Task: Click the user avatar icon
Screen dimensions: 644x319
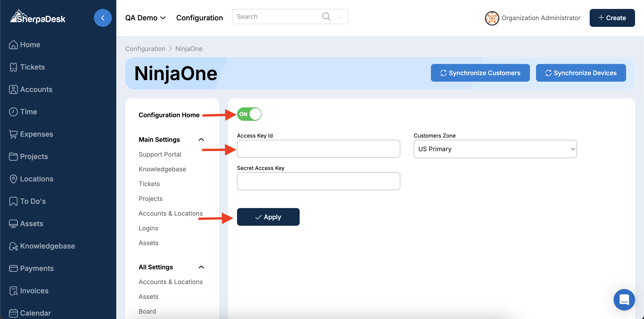Action: [x=492, y=18]
